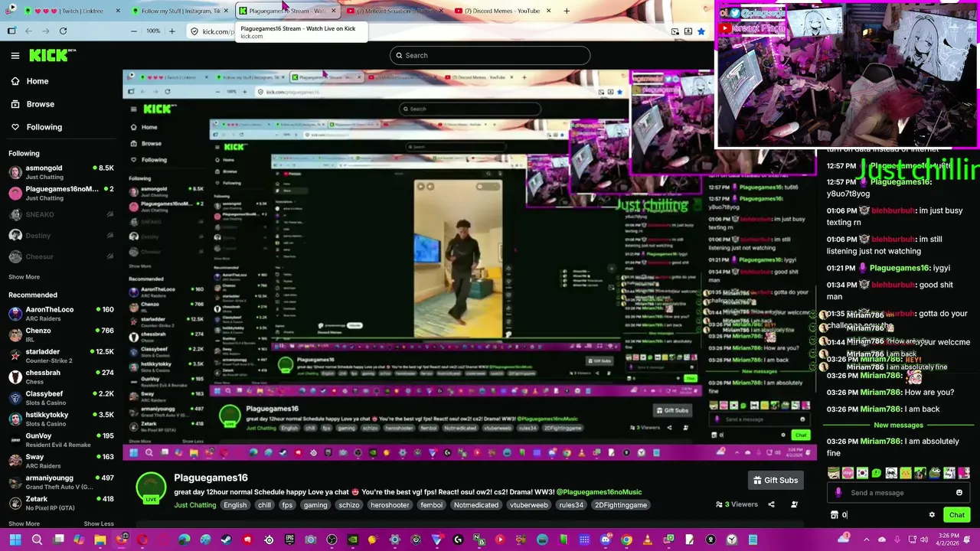Image resolution: width=980 pixels, height=551 pixels.
Task: Open the Just Chatting category link
Action: (194, 505)
